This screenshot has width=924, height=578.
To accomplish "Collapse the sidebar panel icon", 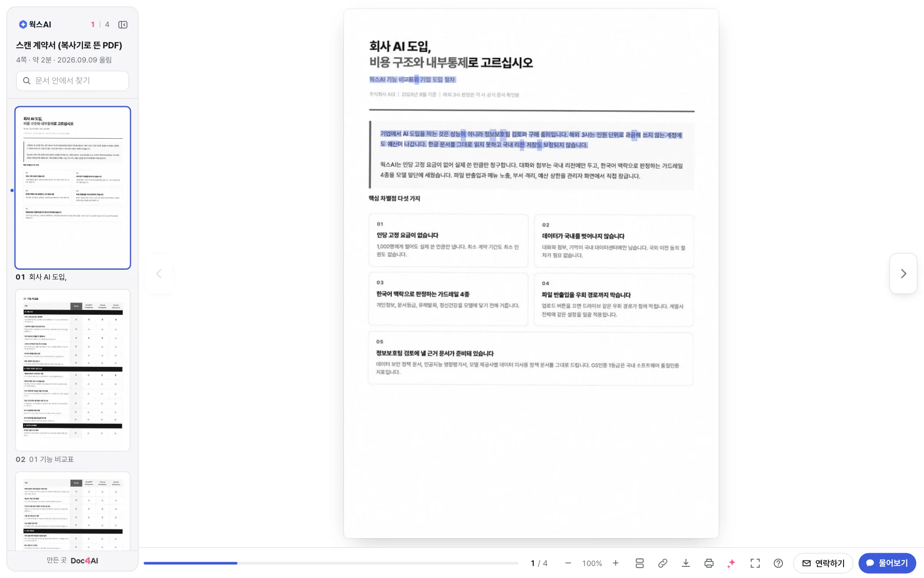I will [x=123, y=25].
